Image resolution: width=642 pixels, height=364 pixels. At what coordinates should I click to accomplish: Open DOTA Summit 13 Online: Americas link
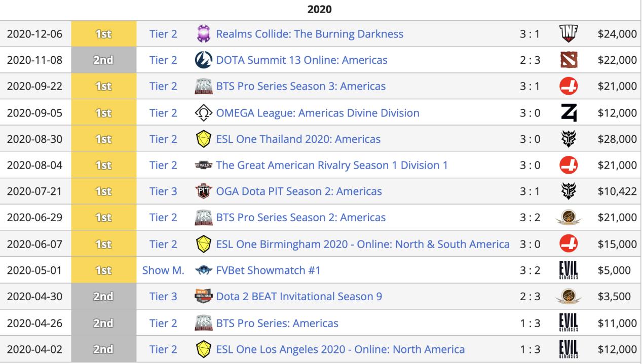(301, 60)
